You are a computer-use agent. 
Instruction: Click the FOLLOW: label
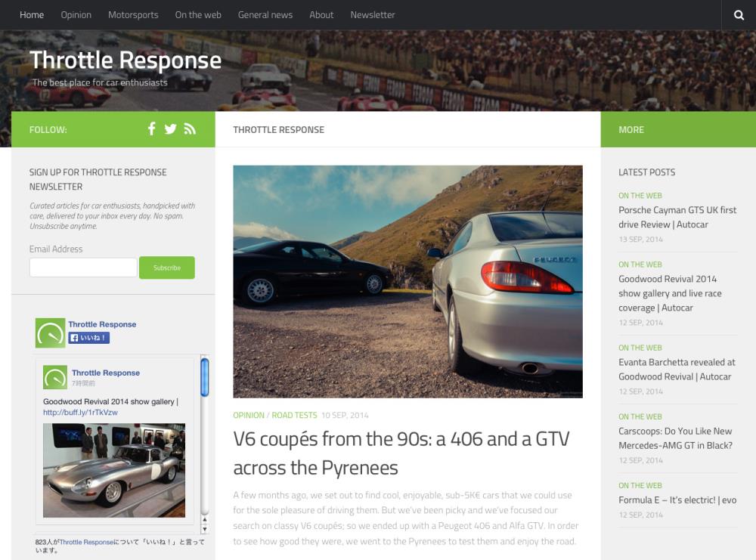[x=48, y=130]
